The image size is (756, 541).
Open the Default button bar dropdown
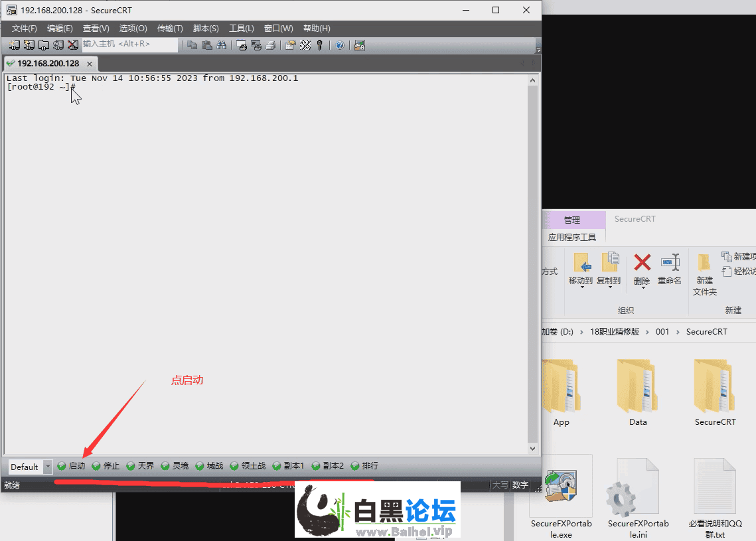[x=48, y=467]
